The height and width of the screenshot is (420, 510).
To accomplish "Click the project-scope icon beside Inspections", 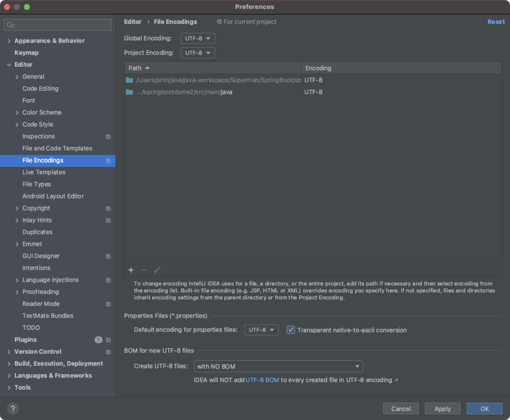I will (108, 137).
